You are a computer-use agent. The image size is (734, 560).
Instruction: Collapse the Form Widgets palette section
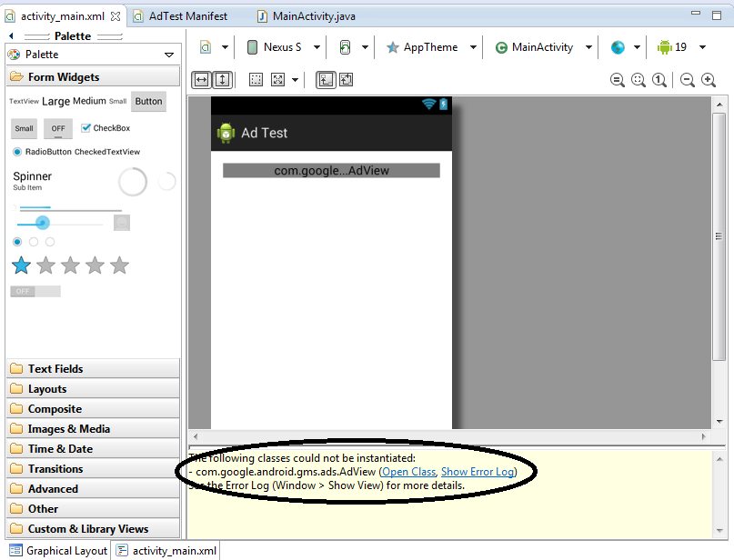(x=93, y=76)
